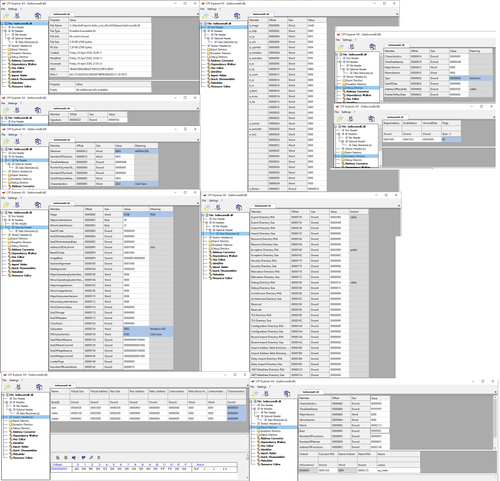Click the last icon in hex editor toolbar
Screen dimensions: 500x481
99,457
